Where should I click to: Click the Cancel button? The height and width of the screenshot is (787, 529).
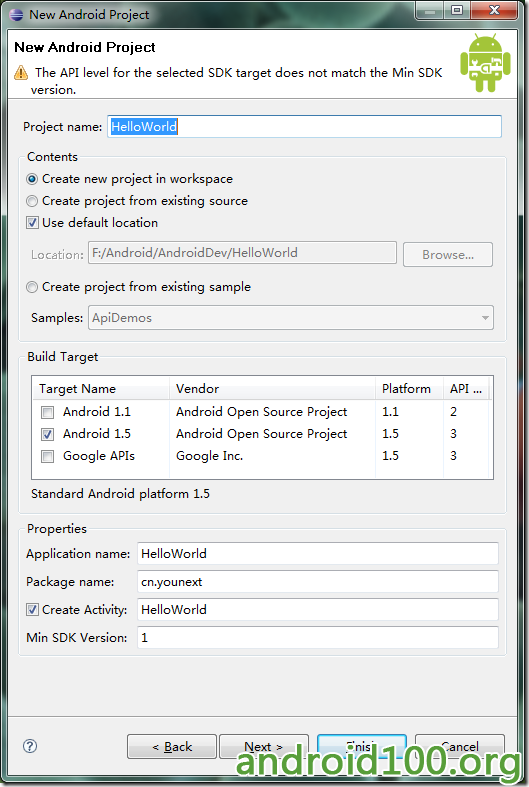point(460,746)
